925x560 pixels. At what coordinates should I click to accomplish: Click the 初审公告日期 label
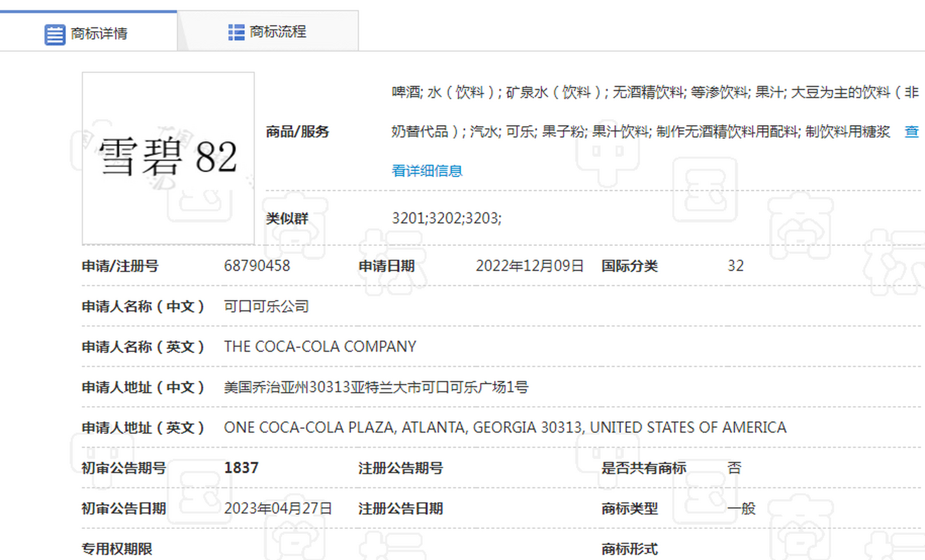coord(124,508)
